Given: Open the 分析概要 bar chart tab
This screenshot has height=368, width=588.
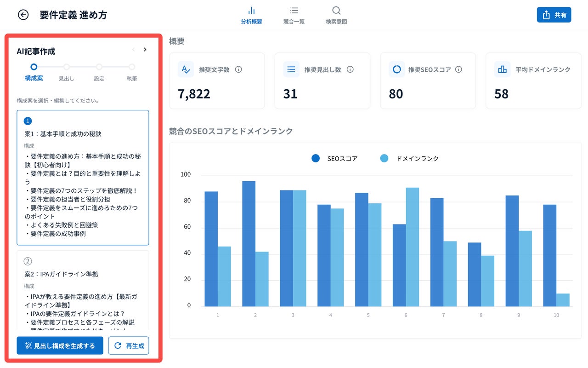Looking at the screenshot, I should [x=251, y=15].
